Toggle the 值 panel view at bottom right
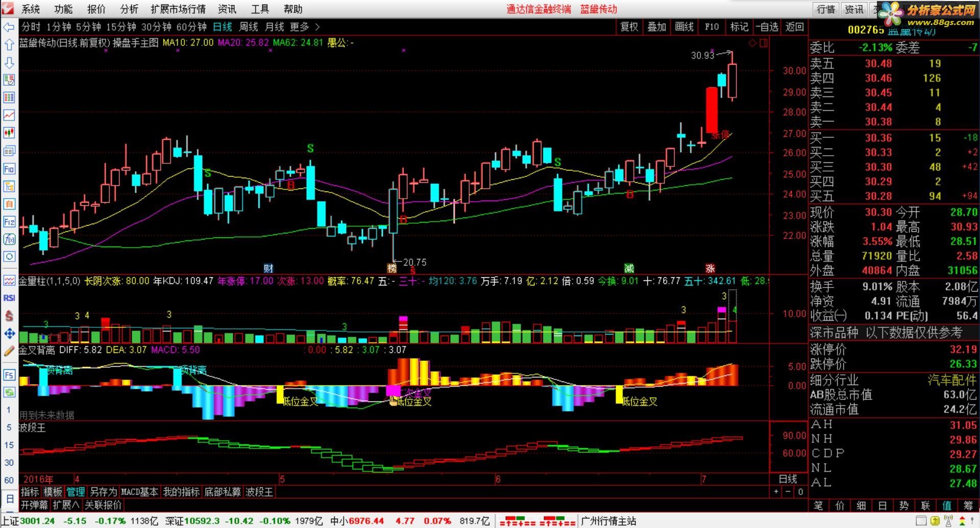The image size is (980, 528). coord(947,506)
